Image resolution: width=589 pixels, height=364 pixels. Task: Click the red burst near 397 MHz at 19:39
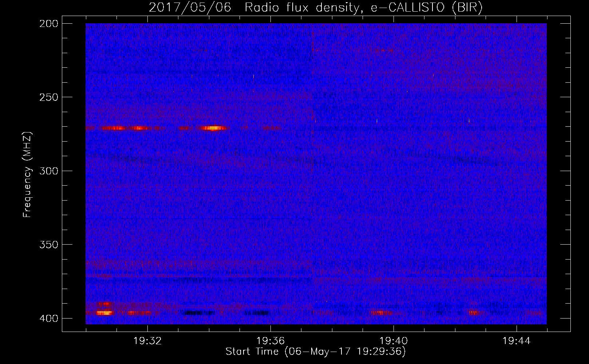pos(382,313)
